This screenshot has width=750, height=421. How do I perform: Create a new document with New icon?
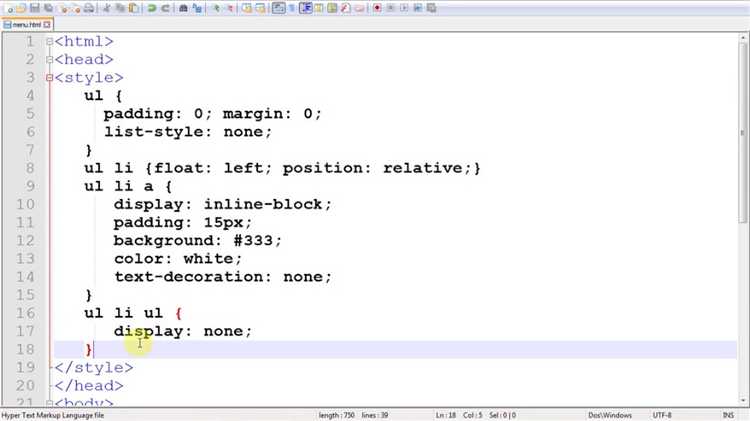click(10, 8)
